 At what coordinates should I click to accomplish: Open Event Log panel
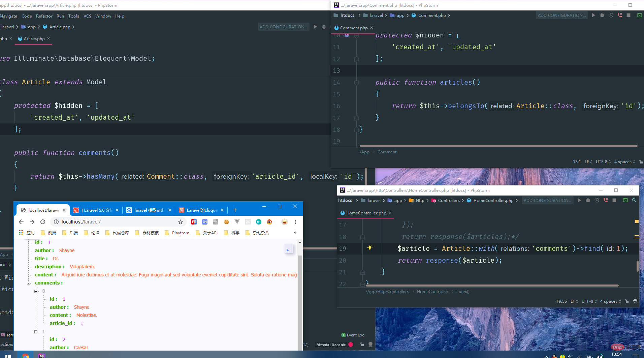point(353,335)
